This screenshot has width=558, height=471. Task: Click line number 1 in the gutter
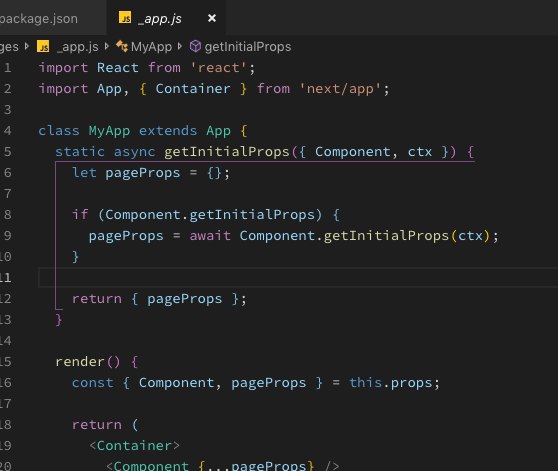click(x=8, y=68)
